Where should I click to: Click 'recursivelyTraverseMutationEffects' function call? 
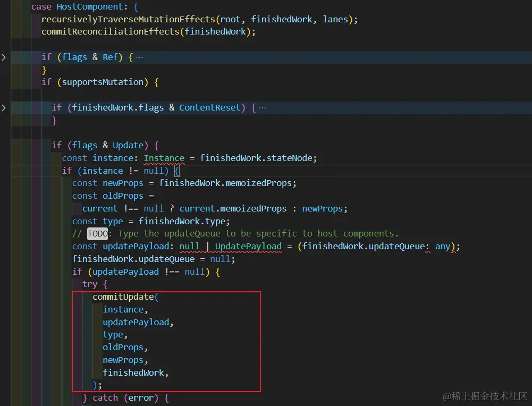[128, 19]
